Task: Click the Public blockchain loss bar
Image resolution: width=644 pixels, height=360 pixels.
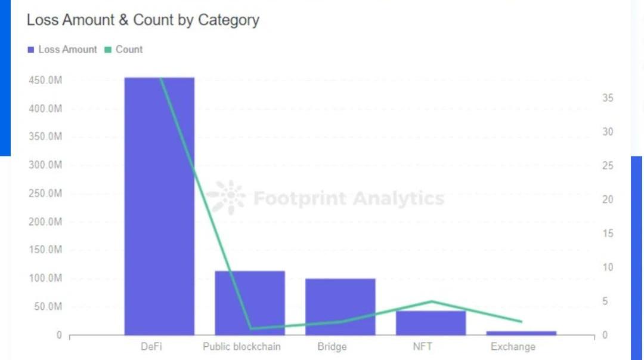Action: pos(250,303)
